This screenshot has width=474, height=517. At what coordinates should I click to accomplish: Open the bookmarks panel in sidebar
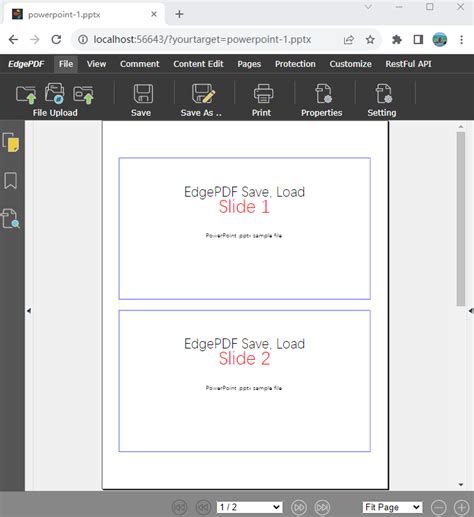pyautogui.click(x=10, y=181)
